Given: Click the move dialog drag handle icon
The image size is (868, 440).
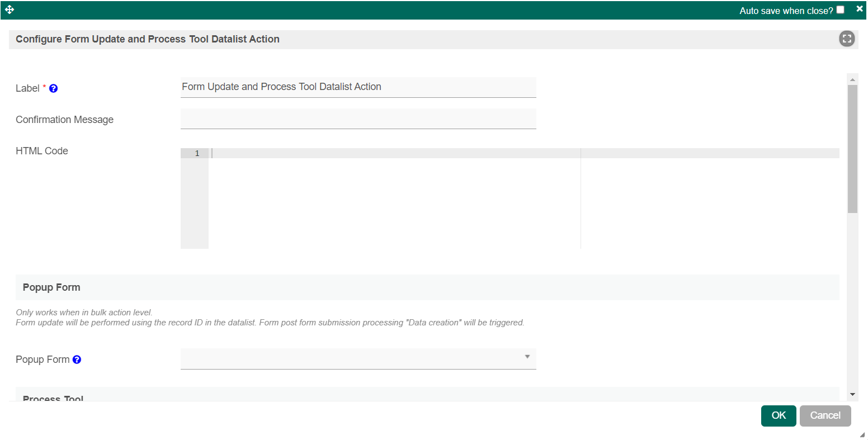Looking at the screenshot, I should 10,10.
